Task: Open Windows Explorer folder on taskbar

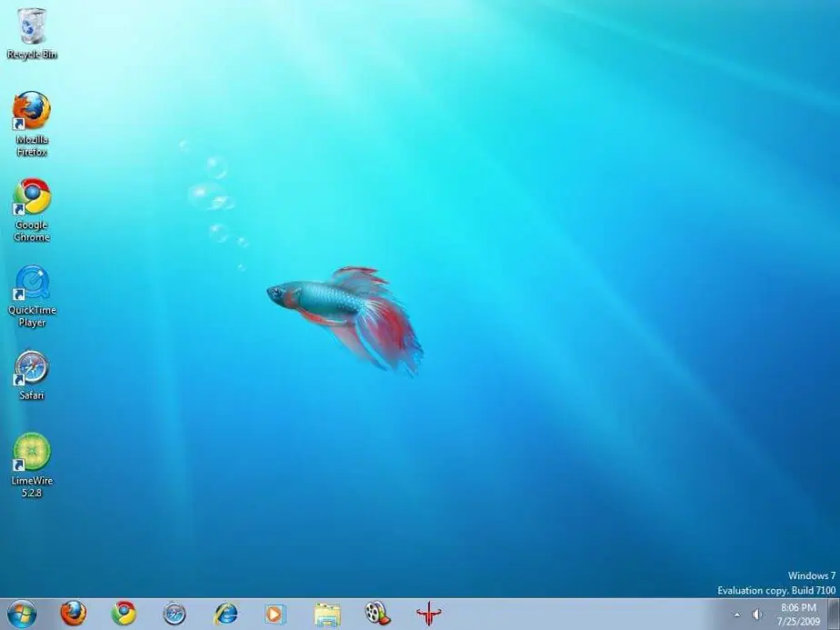Action: click(326, 615)
